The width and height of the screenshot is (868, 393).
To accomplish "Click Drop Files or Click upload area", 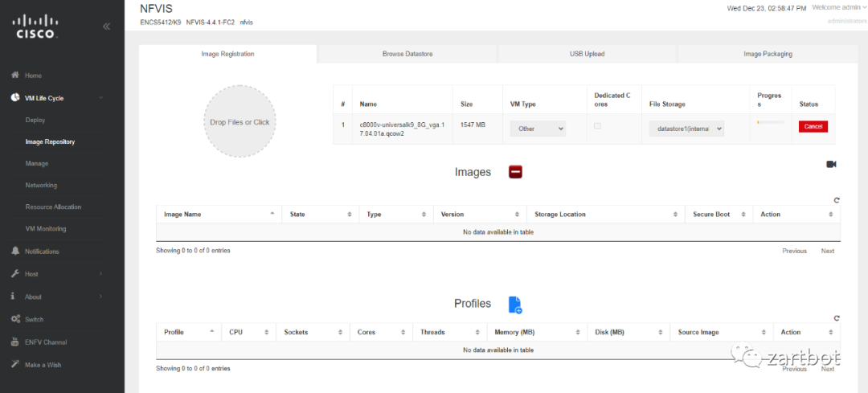I will pyautogui.click(x=240, y=122).
